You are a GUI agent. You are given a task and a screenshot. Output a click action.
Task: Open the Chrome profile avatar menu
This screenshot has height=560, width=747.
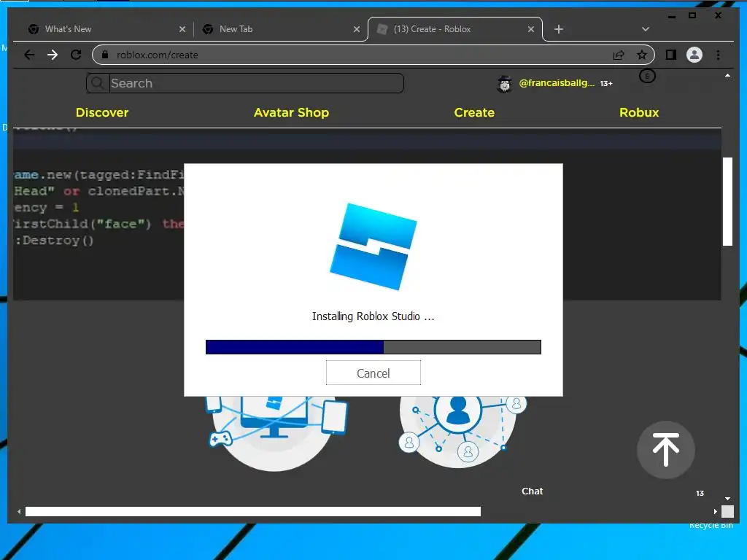(x=694, y=55)
